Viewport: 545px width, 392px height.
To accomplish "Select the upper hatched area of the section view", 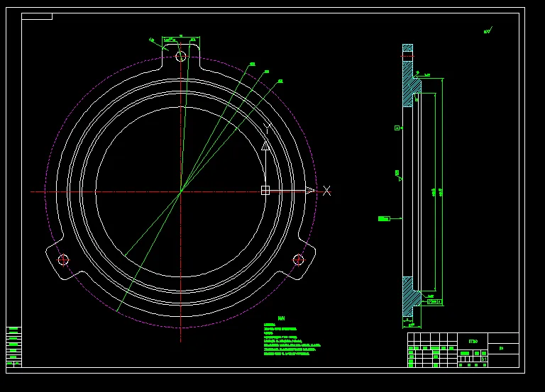I will point(411,76).
